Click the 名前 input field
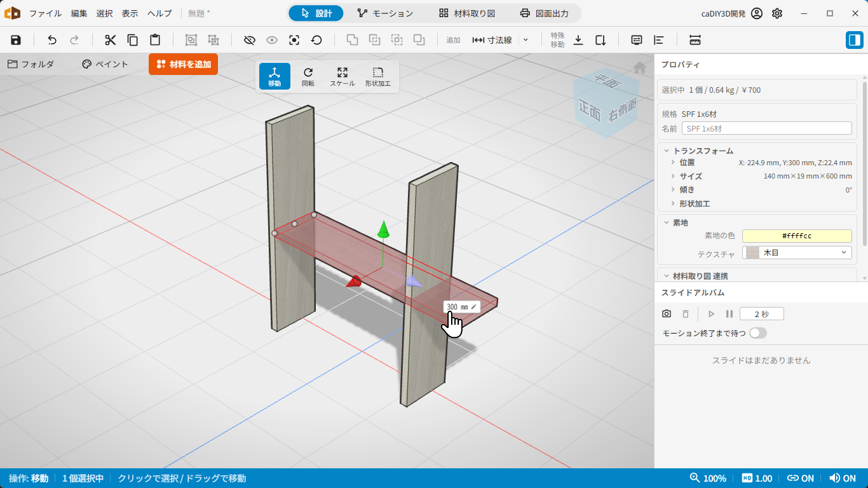 tap(766, 128)
